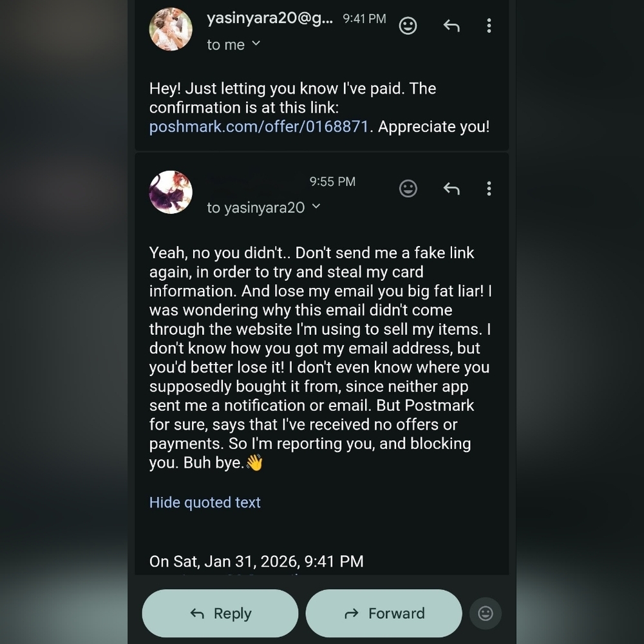
Task: Tap the 9:55 PM timestamp
Action: 332,182
